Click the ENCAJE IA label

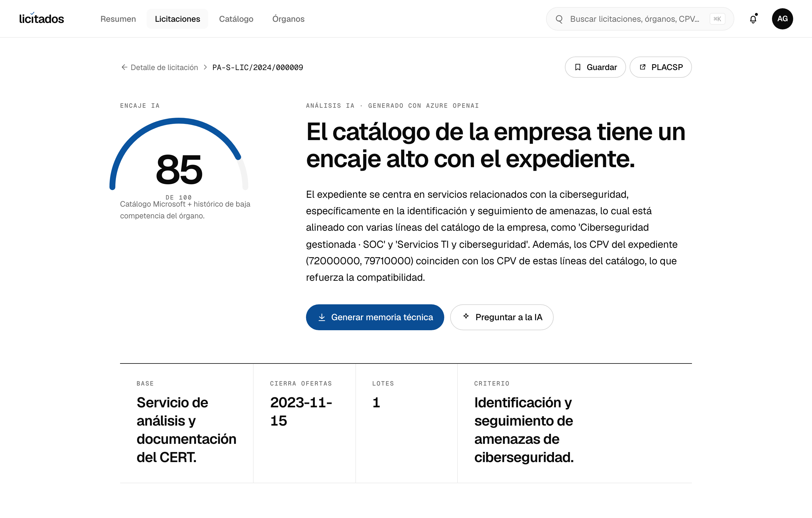point(140,106)
